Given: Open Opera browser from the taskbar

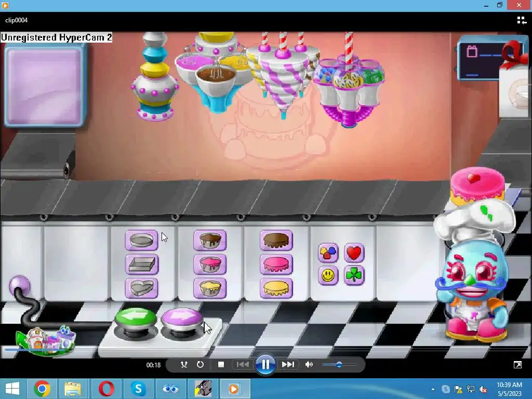Looking at the screenshot, I should (106, 389).
